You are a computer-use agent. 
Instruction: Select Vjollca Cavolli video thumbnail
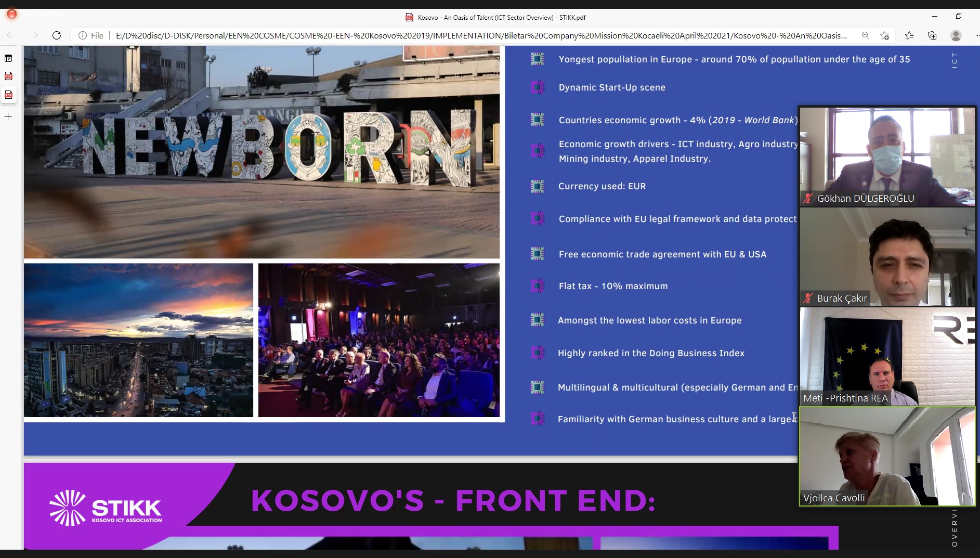pyautogui.click(x=887, y=457)
